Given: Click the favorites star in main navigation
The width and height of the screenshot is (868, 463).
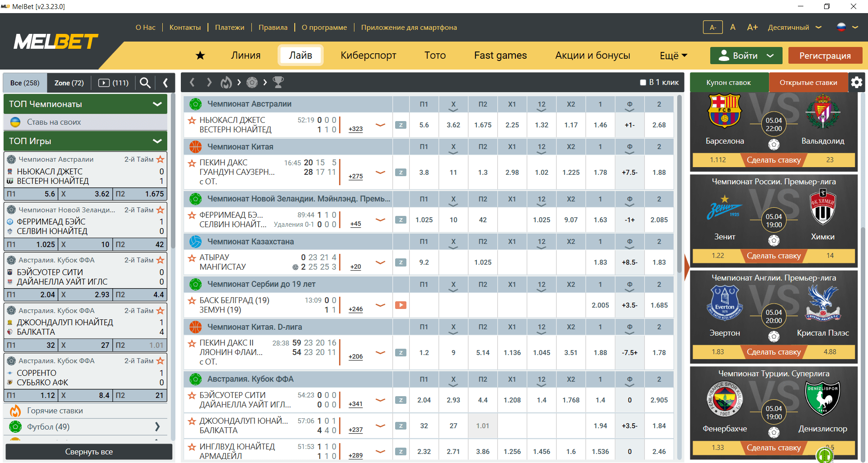Looking at the screenshot, I should pyautogui.click(x=200, y=55).
